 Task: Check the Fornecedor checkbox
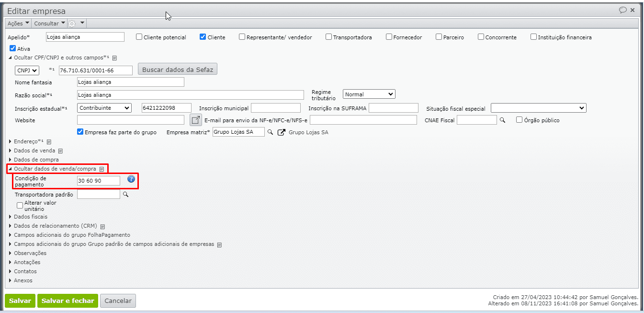pyautogui.click(x=389, y=37)
